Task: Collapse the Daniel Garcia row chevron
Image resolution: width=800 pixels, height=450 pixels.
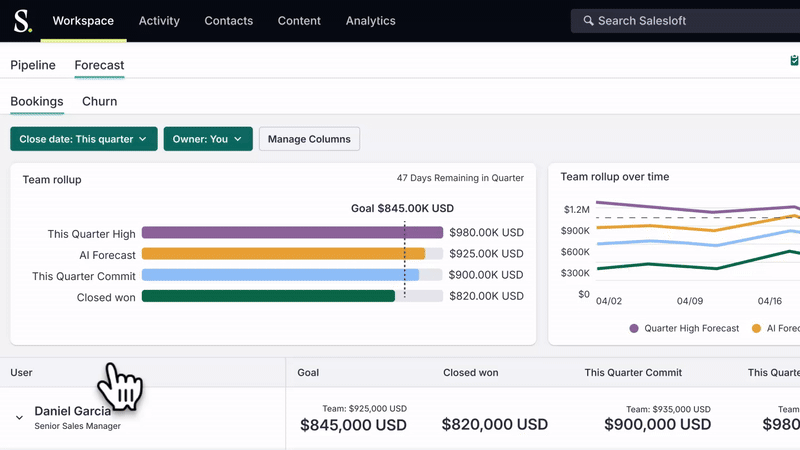Action: (x=19, y=417)
